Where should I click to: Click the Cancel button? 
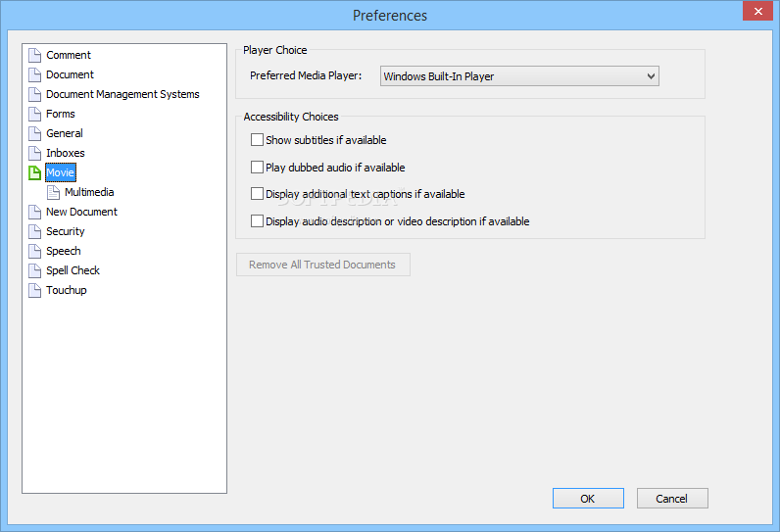tap(672, 498)
